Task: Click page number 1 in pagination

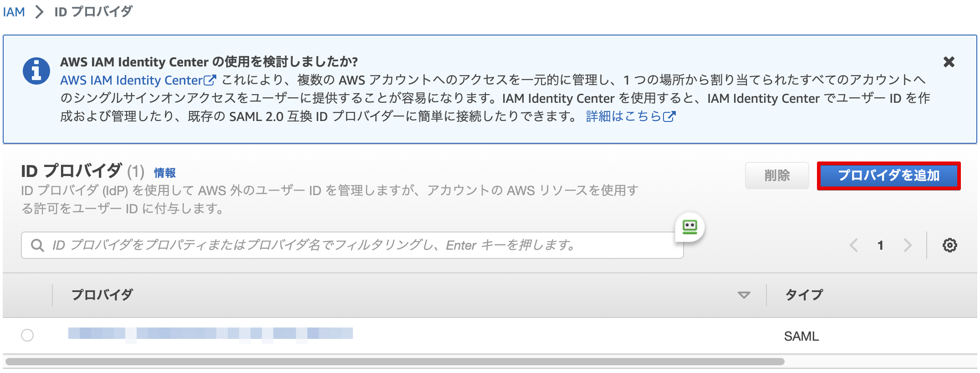Action: point(880,246)
